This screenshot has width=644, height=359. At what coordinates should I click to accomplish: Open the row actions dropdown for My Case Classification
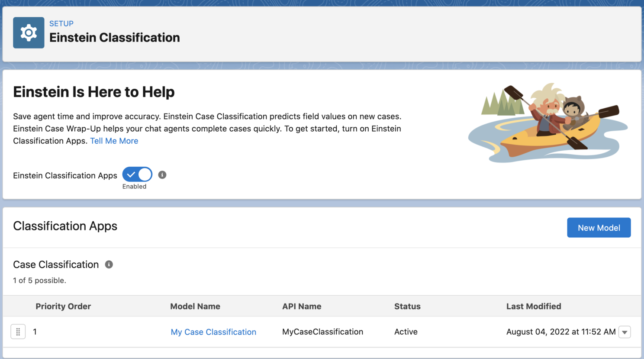click(x=625, y=332)
